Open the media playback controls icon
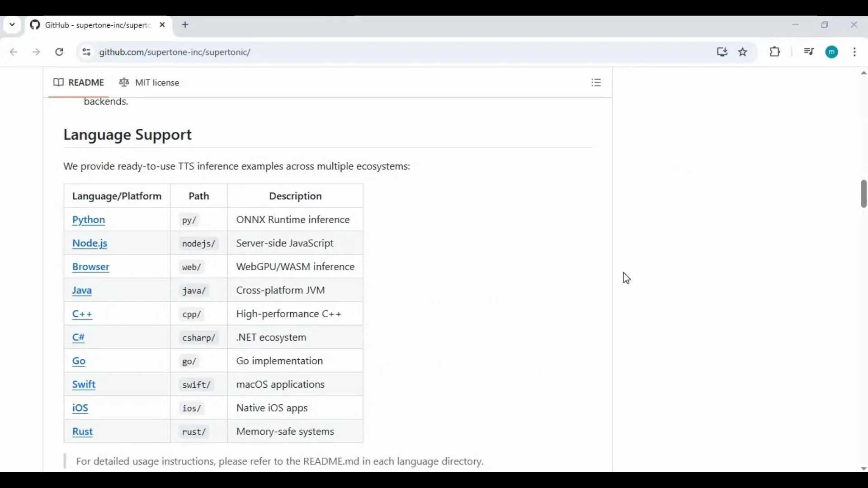Screen dimensions: 868x488 [x=809, y=52]
